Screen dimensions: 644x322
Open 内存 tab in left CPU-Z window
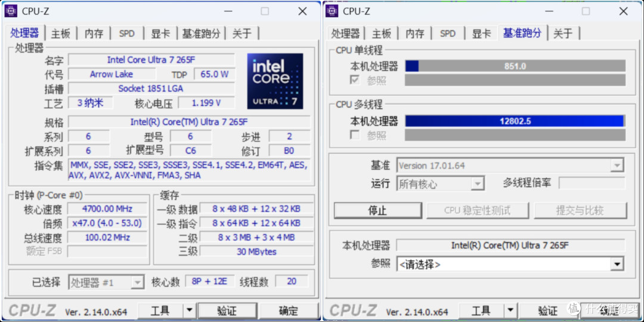pos(94,33)
